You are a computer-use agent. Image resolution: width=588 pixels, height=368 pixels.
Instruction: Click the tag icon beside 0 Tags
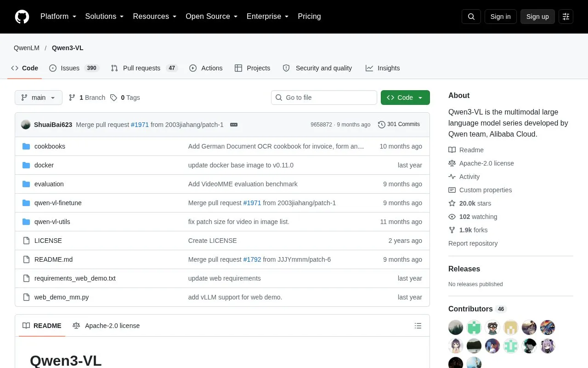coord(114,98)
